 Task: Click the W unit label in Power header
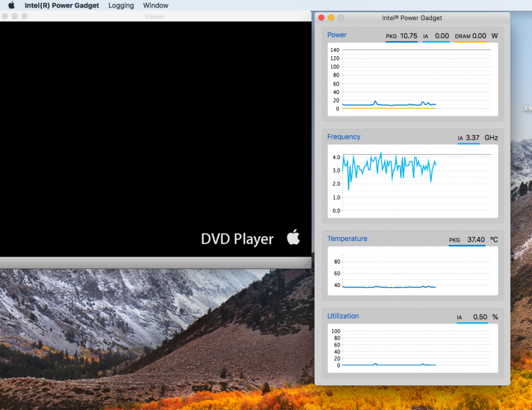[495, 36]
